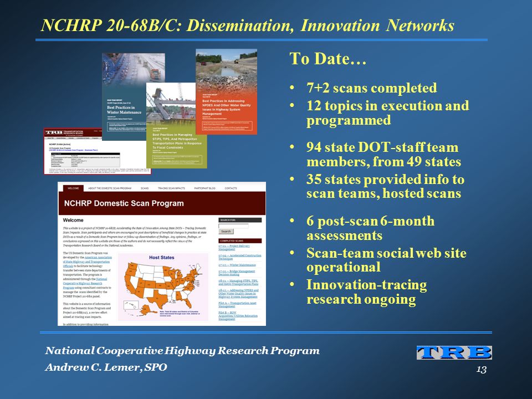This screenshot has height=399, width=532.
Task: Select bullet "Scan-team social web site operational"
Action: click(x=386, y=260)
